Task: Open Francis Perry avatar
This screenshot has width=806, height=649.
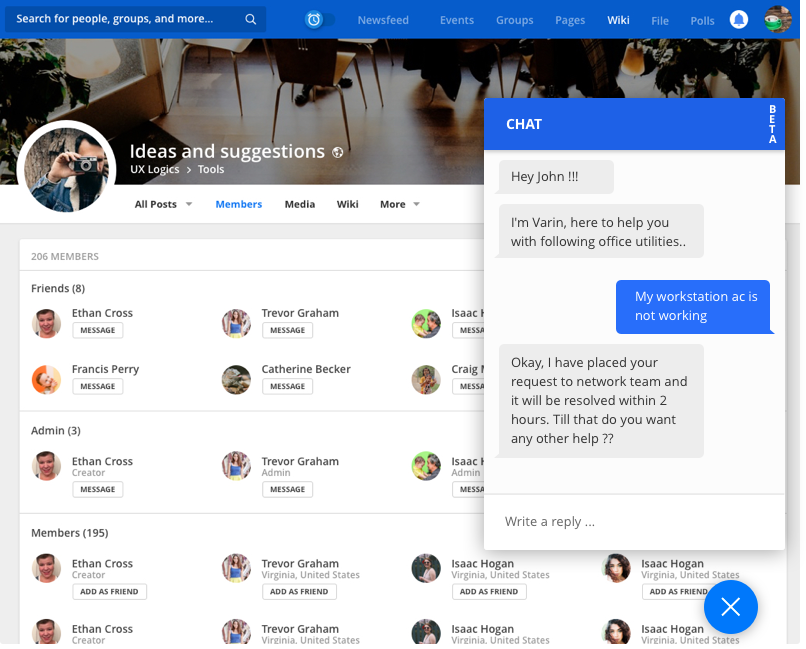Action: (46, 379)
